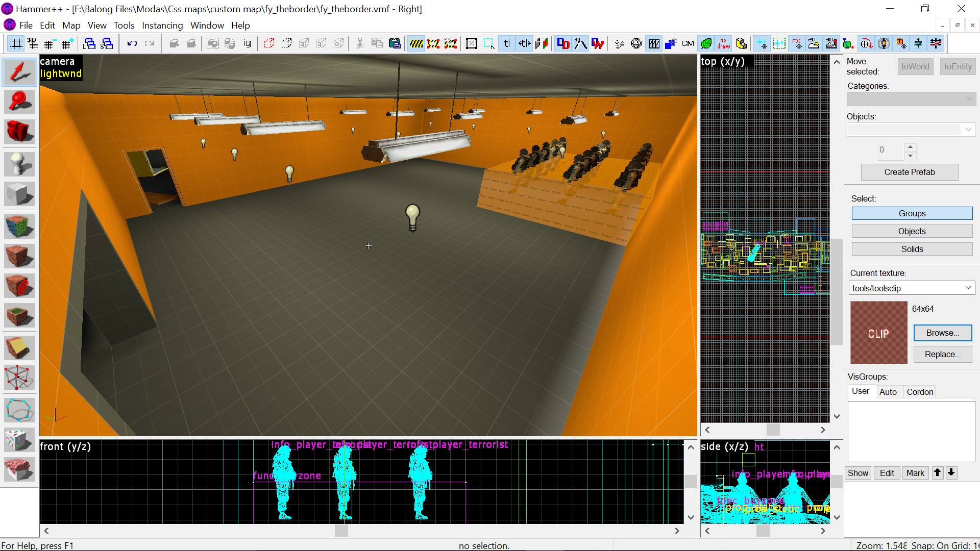Choose the Entity tool lightbulb icon
This screenshot has height=551, width=980.
click(x=19, y=164)
